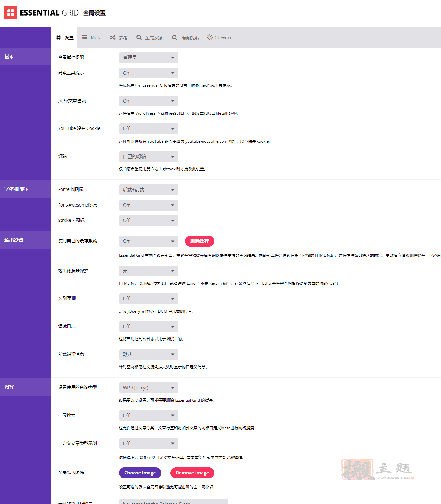Screen dimensions: 441x504
Task: Click the gear icon on 设置 tab
Action: tap(59, 37)
